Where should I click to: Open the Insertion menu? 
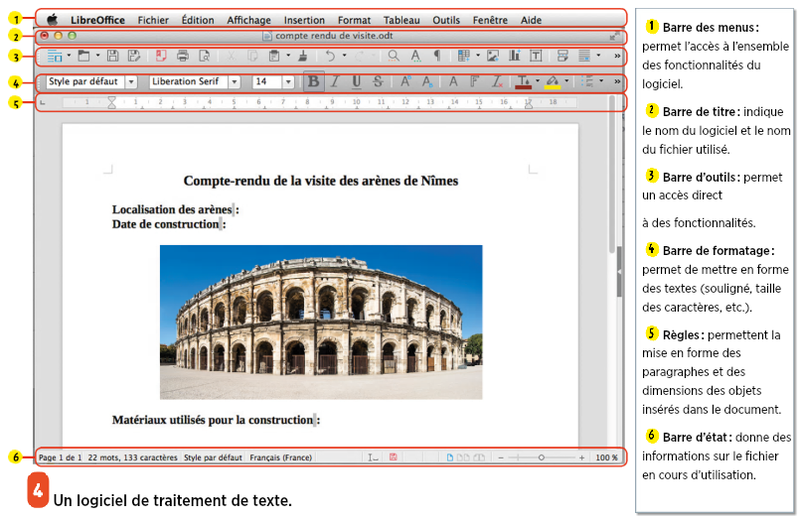pyautogui.click(x=304, y=19)
